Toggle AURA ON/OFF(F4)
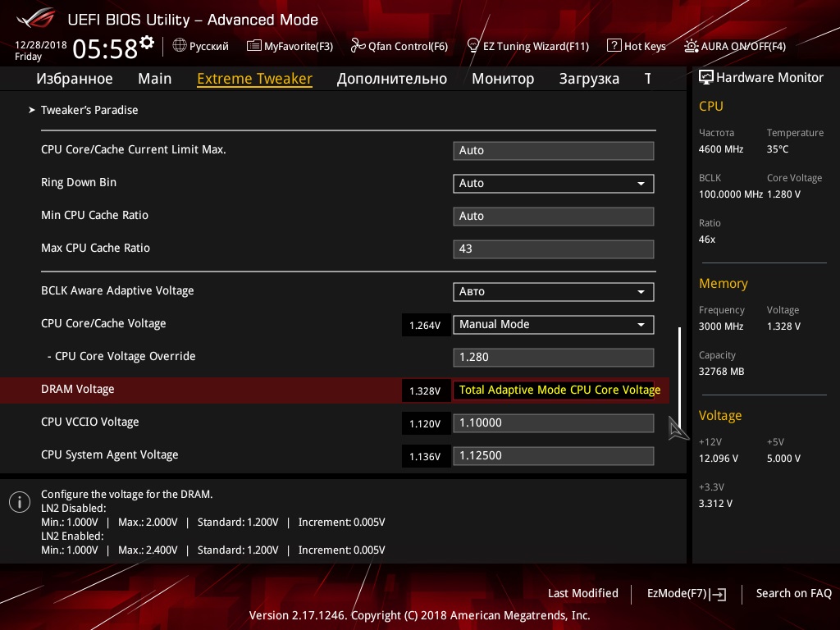The image size is (840, 630). tap(735, 46)
